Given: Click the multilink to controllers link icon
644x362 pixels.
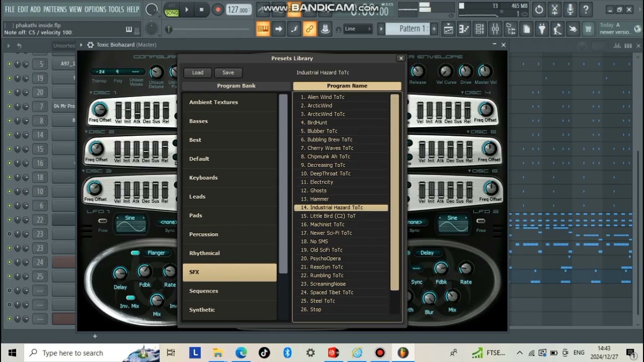Looking at the screenshot, I should (x=309, y=29).
